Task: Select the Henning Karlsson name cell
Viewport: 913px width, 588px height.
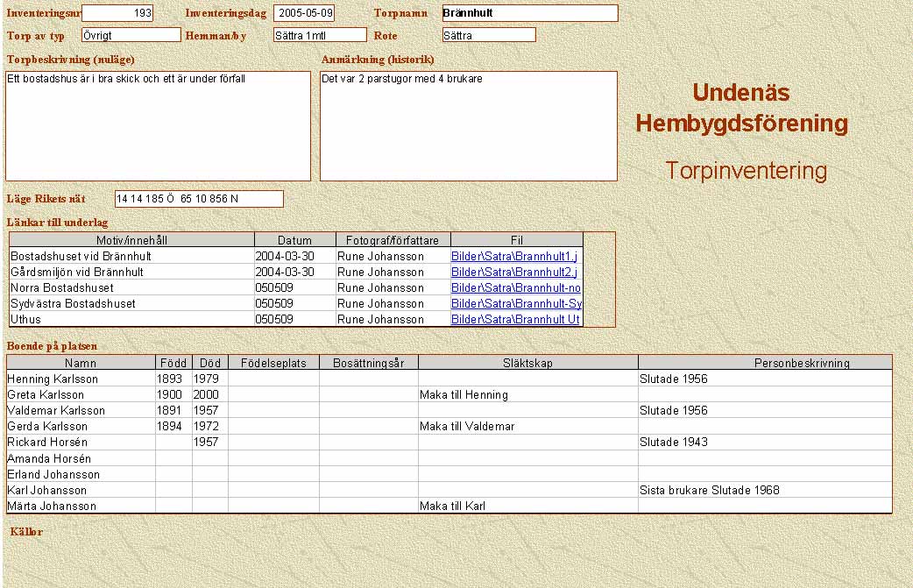Action: 81,379
